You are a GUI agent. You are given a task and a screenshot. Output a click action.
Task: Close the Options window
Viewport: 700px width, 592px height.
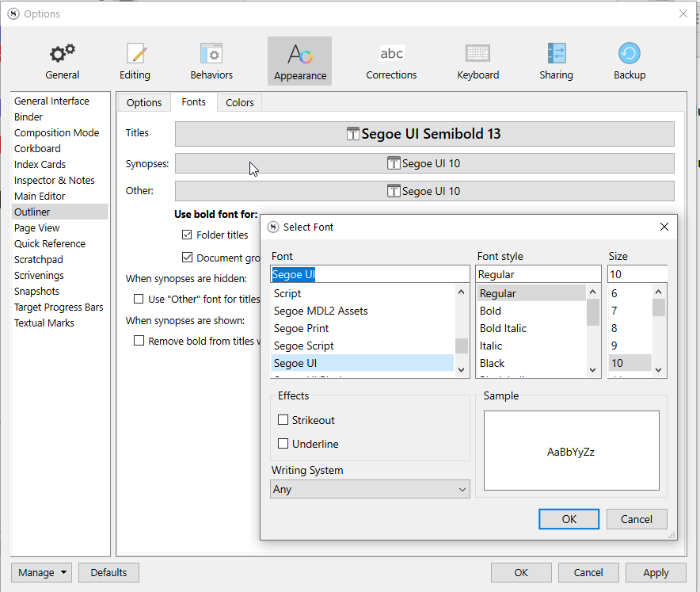coord(683,13)
